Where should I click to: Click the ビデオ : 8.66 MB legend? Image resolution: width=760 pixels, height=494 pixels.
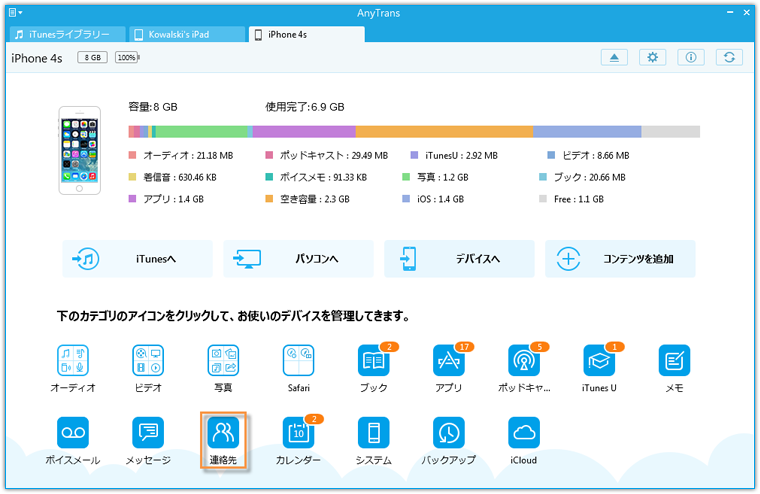tap(588, 156)
